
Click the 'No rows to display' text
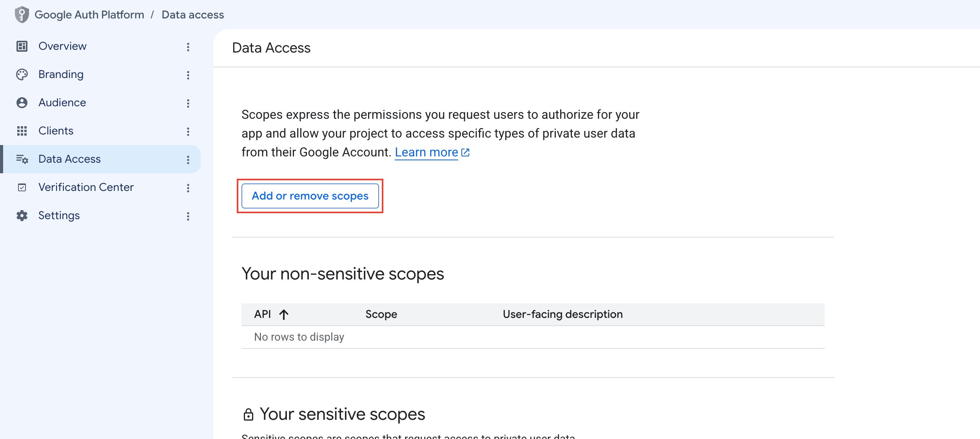pyautogui.click(x=299, y=337)
